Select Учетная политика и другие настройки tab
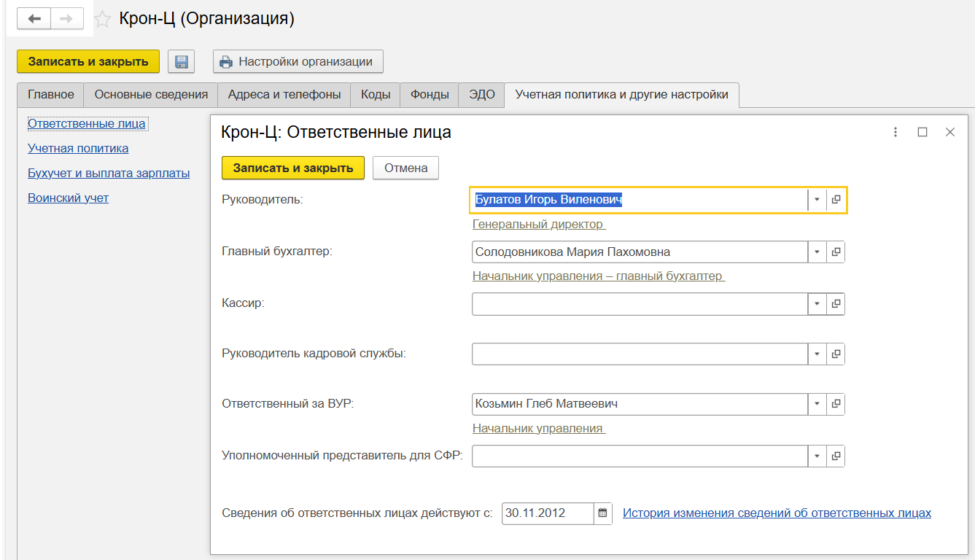Image resolution: width=975 pixels, height=560 pixels. click(x=621, y=94)
